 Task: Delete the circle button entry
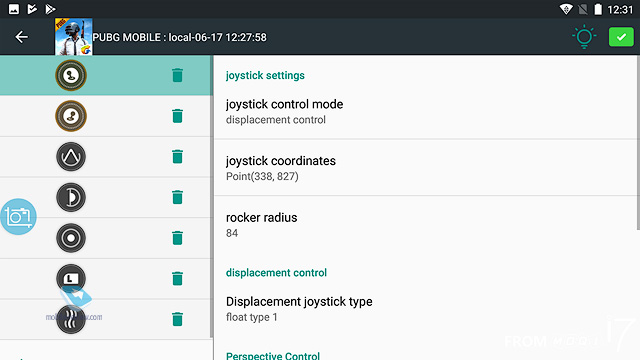(x=177, y=238)
